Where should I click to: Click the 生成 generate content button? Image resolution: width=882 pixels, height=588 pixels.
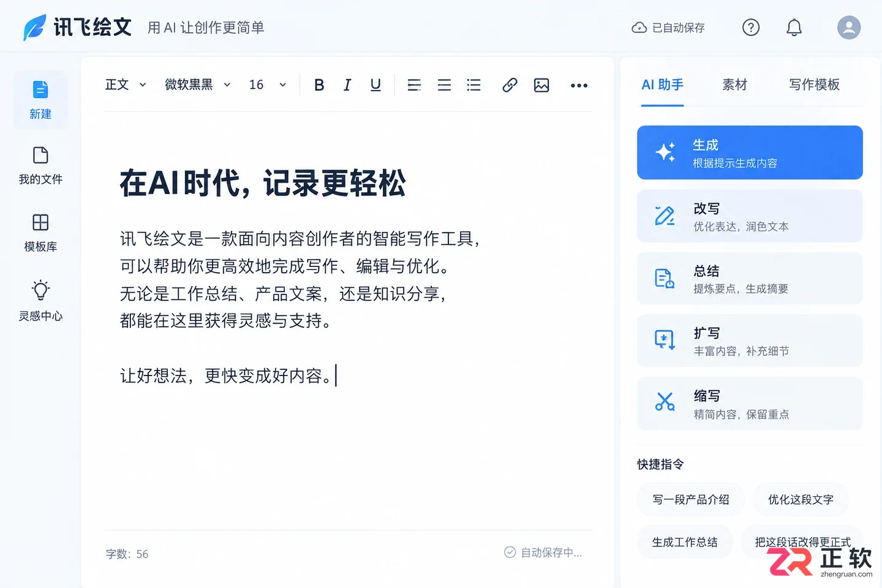(750, 153)
